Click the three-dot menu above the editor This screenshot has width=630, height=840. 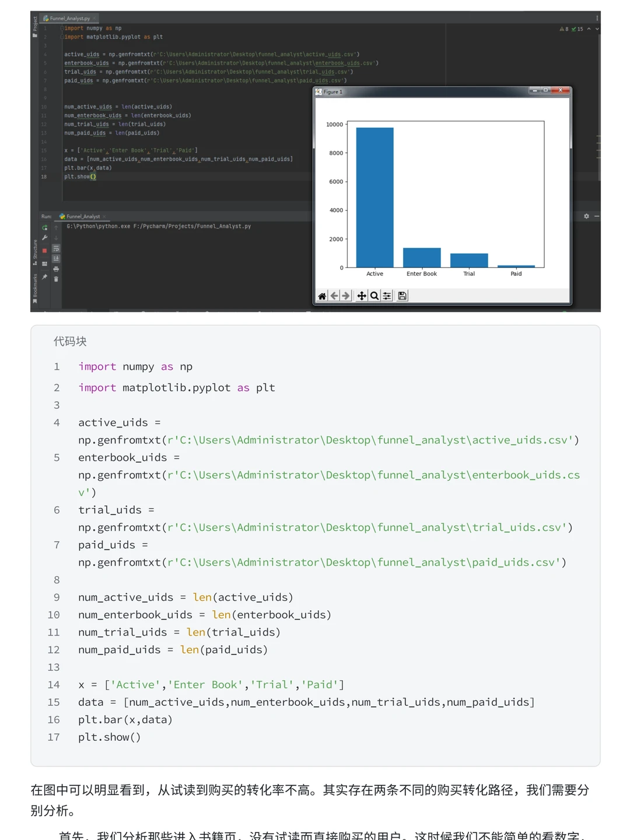click(x=597, y=18)
